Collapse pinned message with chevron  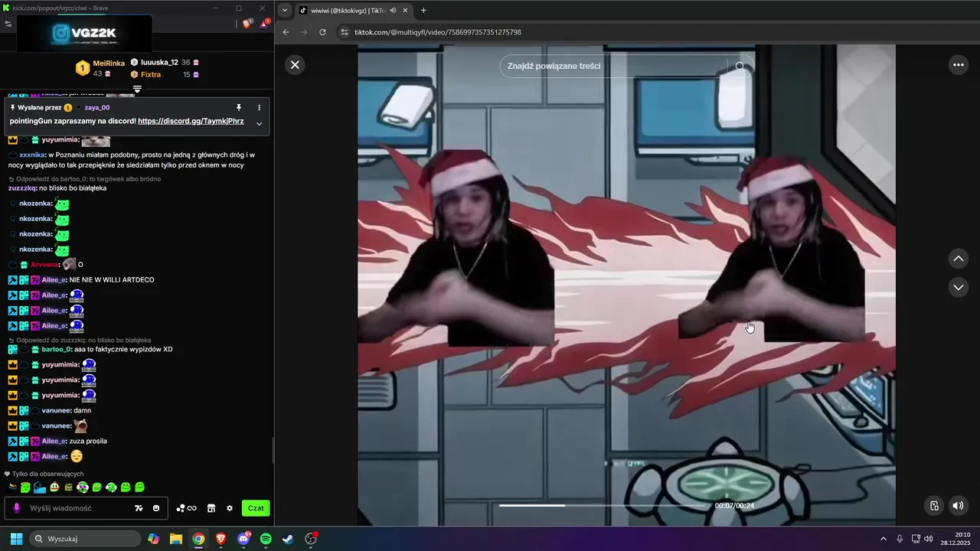coord(259,123)
